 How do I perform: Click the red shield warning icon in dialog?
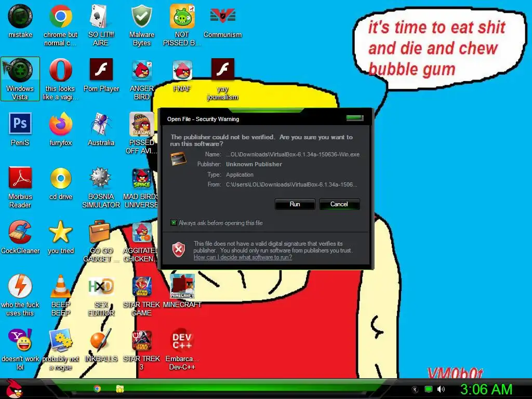179,250
